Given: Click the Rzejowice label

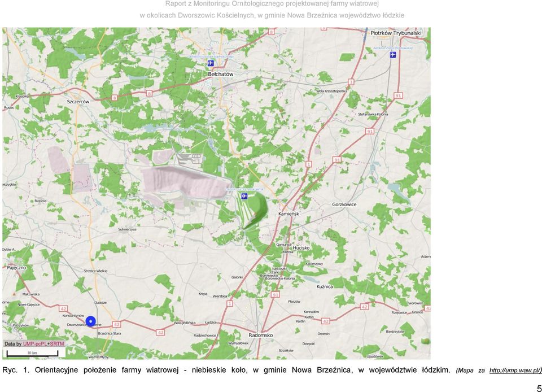Looking at the screenshot, I should click(x=399, y=312).
